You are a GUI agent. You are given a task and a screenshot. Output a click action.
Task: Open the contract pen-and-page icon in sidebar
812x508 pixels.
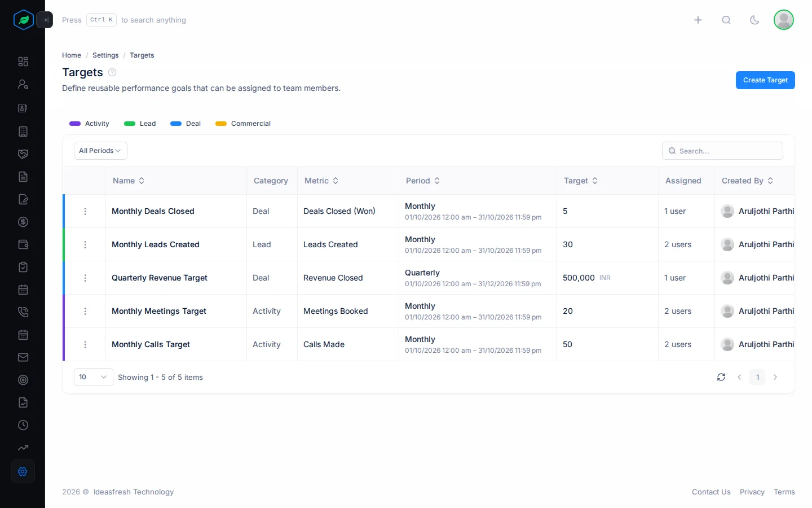23,199
